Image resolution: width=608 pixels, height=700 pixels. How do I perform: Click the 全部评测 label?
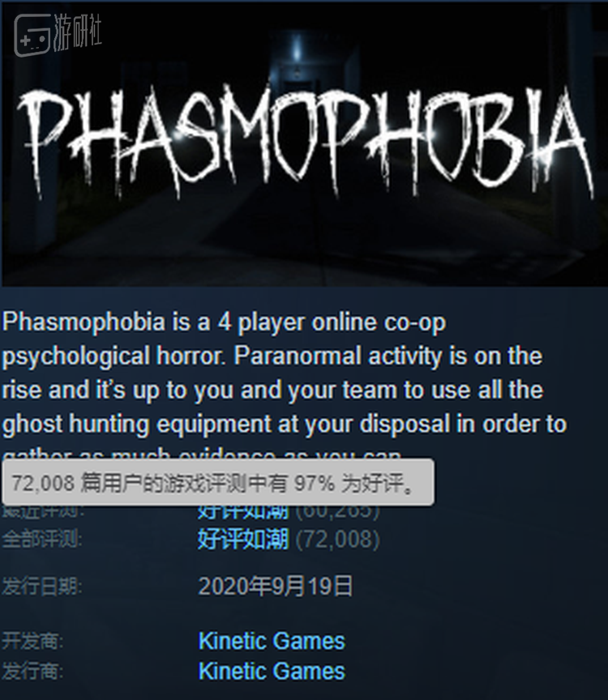[x=42, y=539]
